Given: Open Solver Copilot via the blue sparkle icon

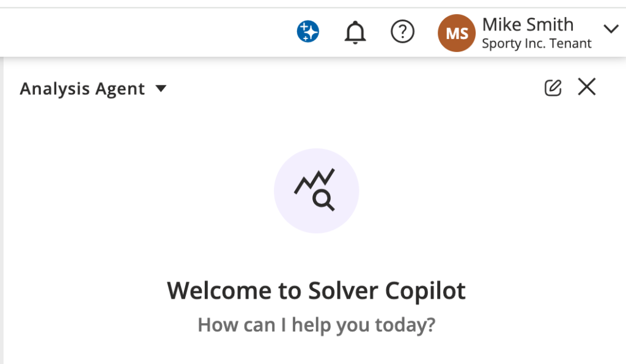Looking at the screenshot, I should point(308,31).
